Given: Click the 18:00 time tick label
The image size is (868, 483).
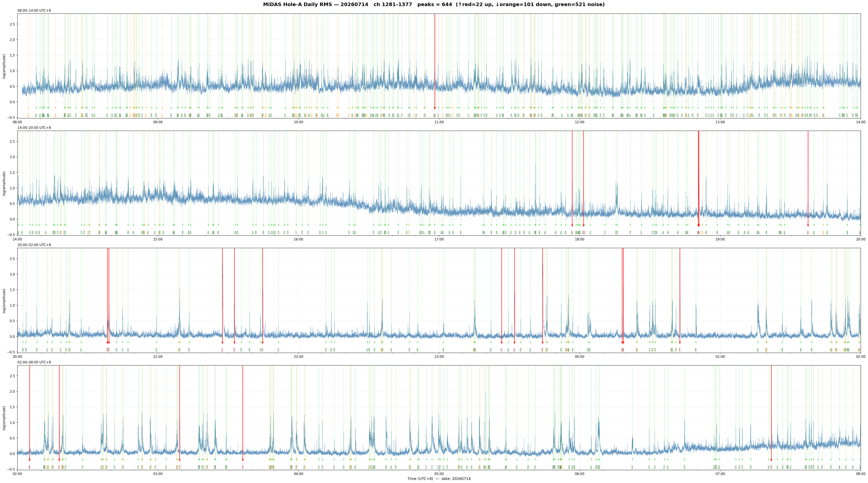Looking at the screenshot, I should point(580,239).
